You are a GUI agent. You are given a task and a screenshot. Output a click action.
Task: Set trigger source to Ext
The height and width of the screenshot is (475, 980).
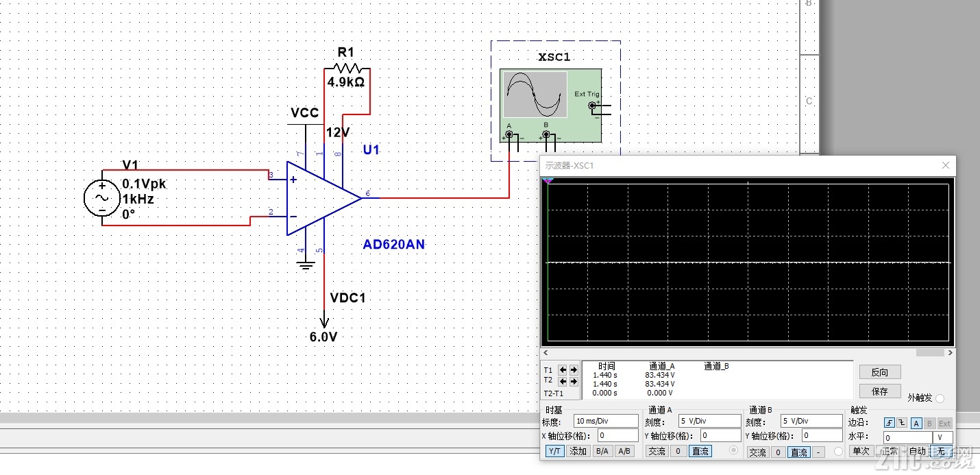click(x=944, y=424)
